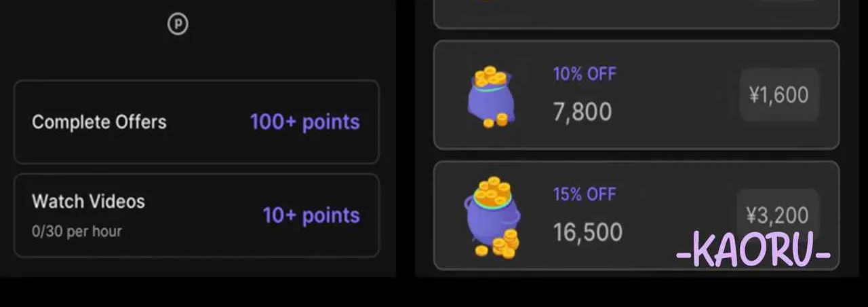
Task: Open the Complete Offers option
Action: 197,122
